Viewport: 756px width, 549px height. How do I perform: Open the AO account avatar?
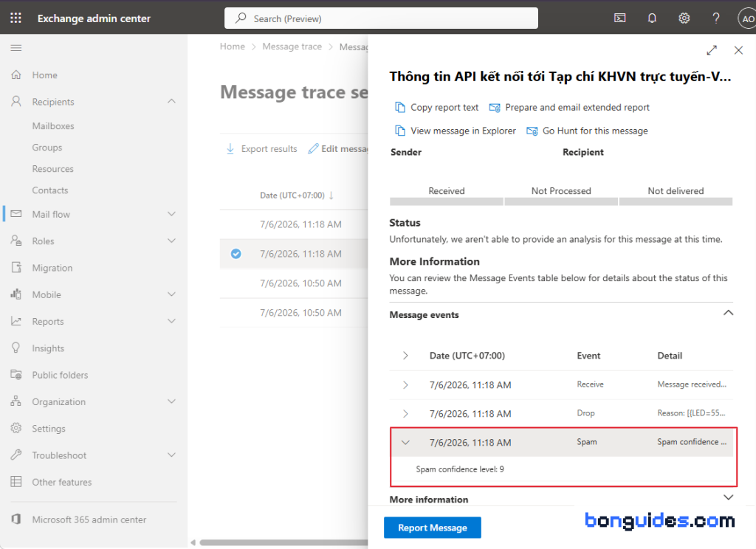[747, 18]
